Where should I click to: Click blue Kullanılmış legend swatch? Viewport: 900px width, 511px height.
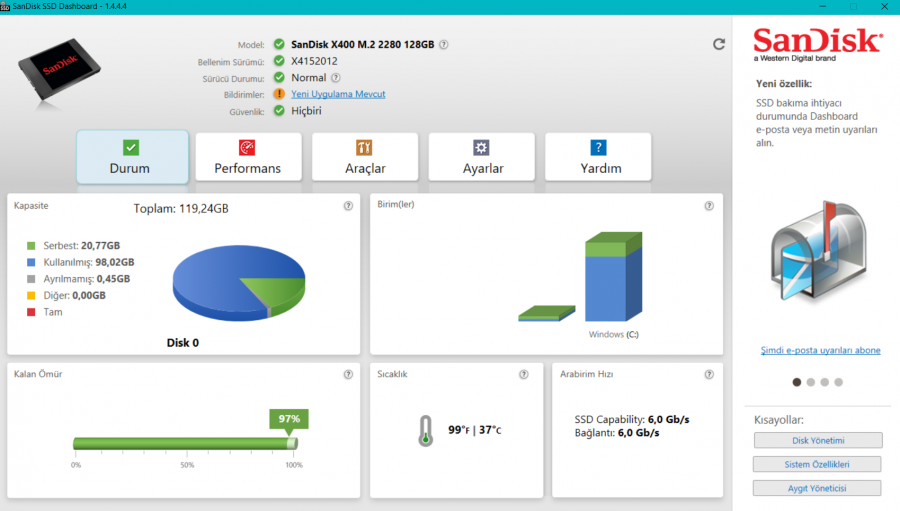coord(31,262)
